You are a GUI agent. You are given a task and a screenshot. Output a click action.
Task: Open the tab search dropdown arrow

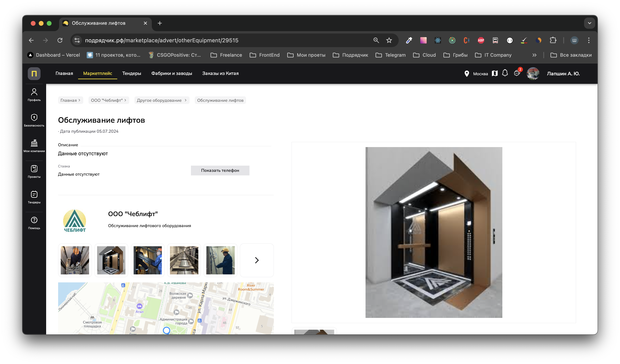(x=589, y=23)
